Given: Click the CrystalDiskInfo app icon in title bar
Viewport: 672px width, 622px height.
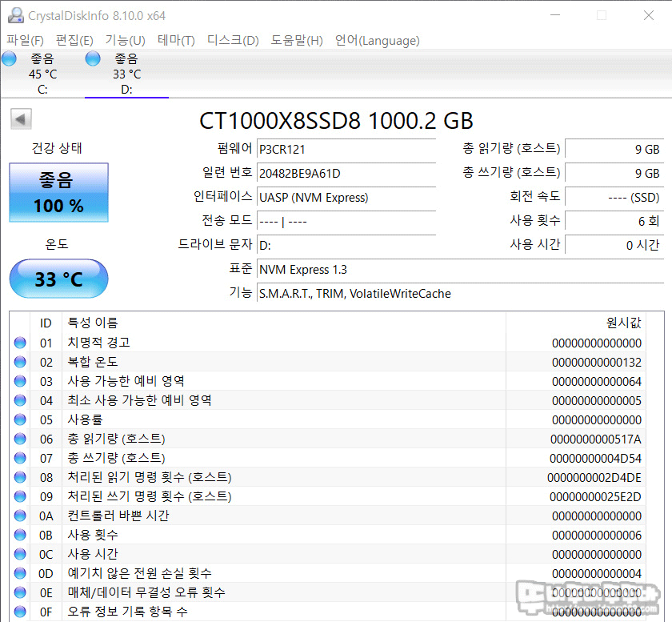Looking at the screenshot, I should 16,15.
